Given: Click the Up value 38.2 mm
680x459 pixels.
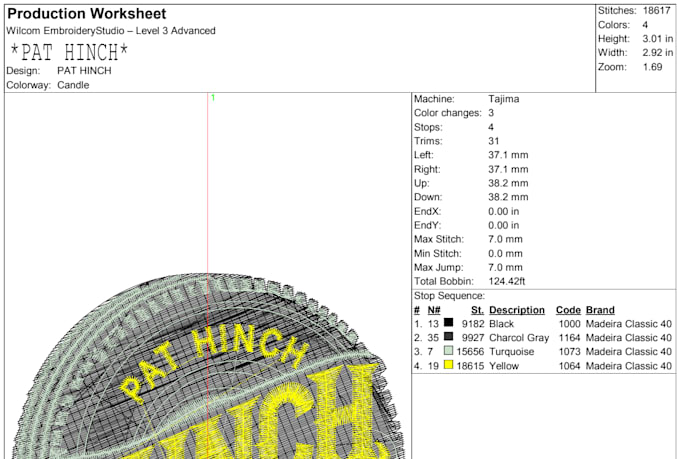Looking at the screenshot, I should tap(508, 183).
